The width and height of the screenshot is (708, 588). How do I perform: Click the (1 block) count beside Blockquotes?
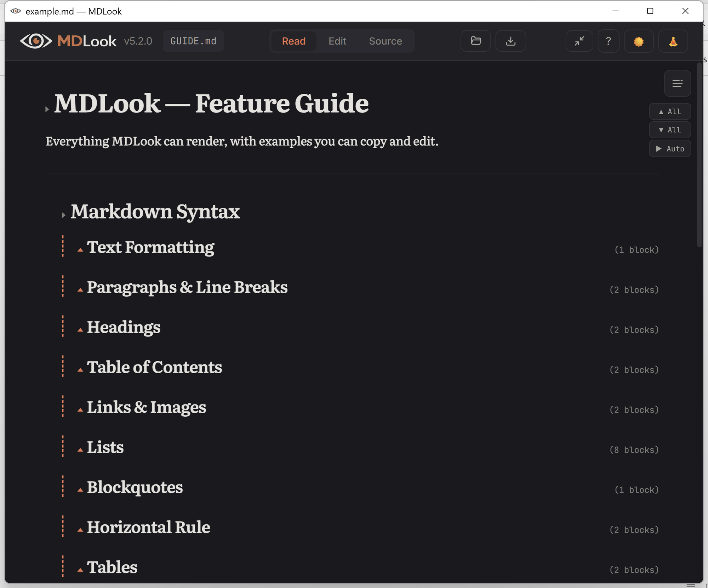tap(636, 490)
